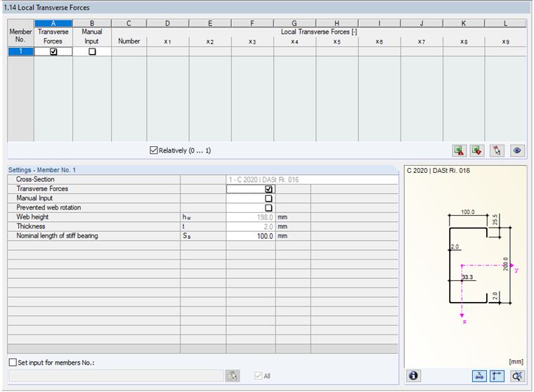Edit Nominal length of stiff bearing value 100.0
The image size is (534, 392).
pos(251,236)
